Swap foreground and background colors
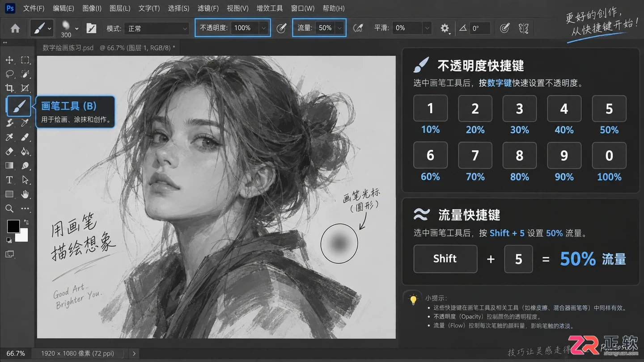644x362 pixels. 26,222
